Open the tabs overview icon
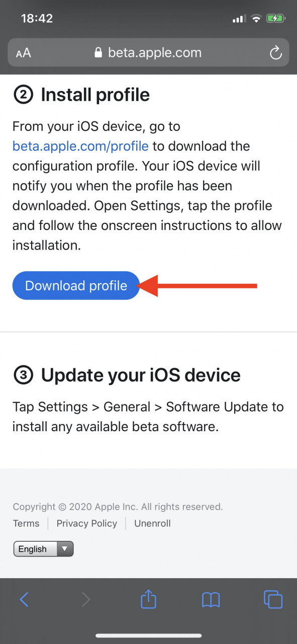Image resolution: width=297 pixels, height=644 pixels. click(273, 599)
